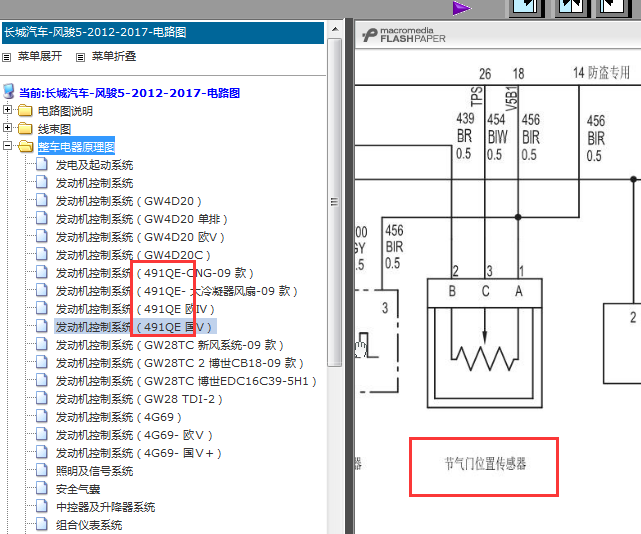Click the left-pane layout button in top toolbar
641x534 pixels.
527,7
